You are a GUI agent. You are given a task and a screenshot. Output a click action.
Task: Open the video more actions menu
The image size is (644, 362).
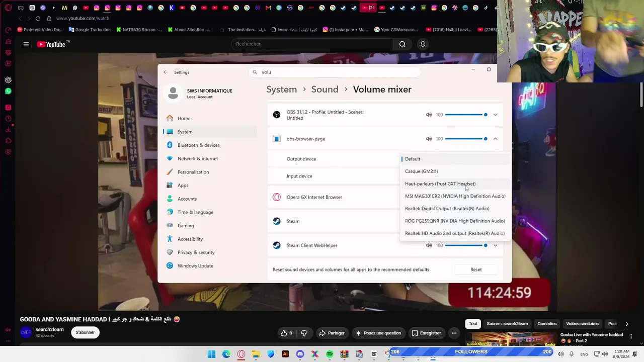tap(454, 333)
